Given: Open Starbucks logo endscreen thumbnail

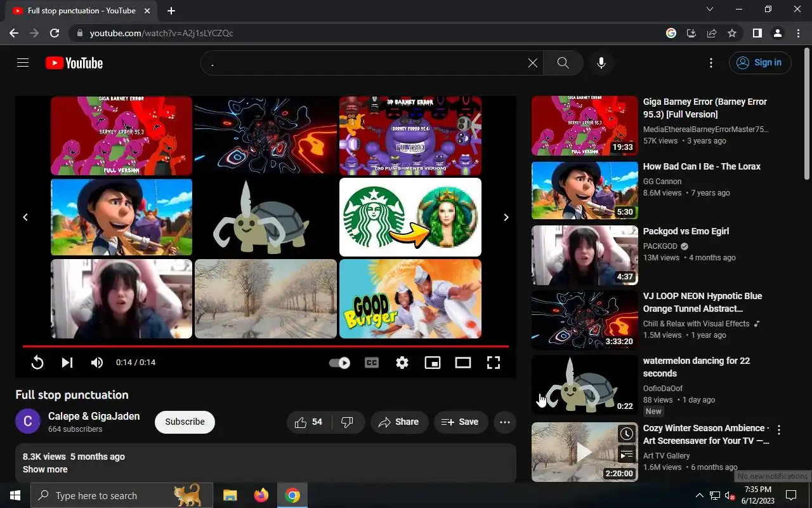Looking at the screenshot, I should pyautogui.click(x=410, y=217).
